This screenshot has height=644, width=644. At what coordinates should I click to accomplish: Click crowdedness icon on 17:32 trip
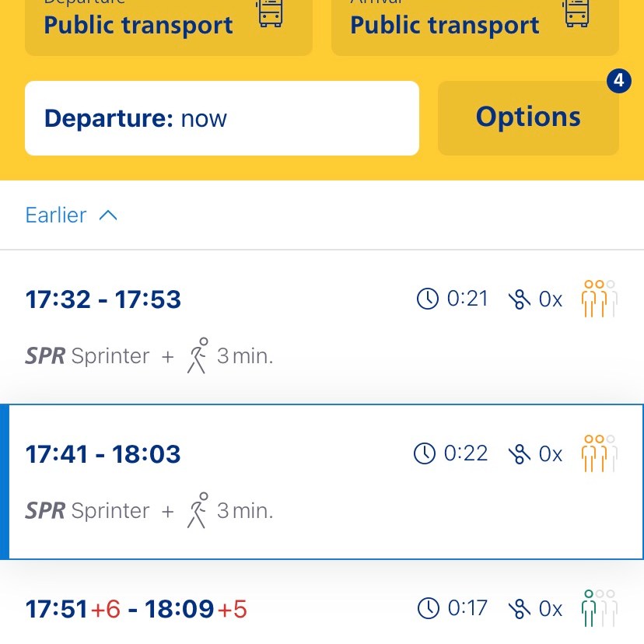599,299
